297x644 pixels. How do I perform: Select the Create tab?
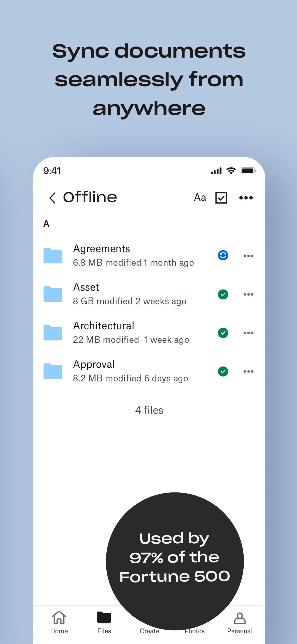(x=149, y=631)
